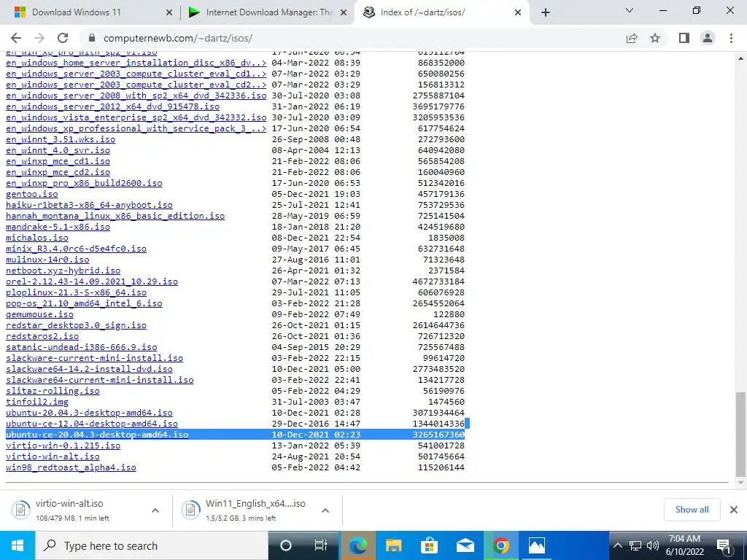This screenshot has width=747, height=560.
Task: Close the downloads bar
Action: (x=734, y=510)
